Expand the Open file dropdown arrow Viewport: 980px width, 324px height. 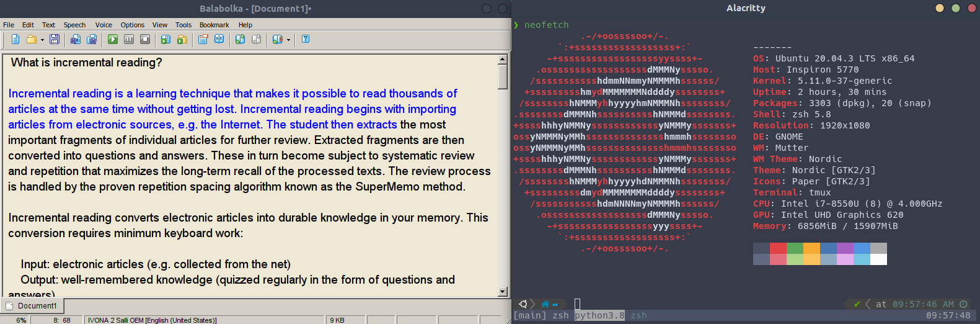(x=42, y=40)
